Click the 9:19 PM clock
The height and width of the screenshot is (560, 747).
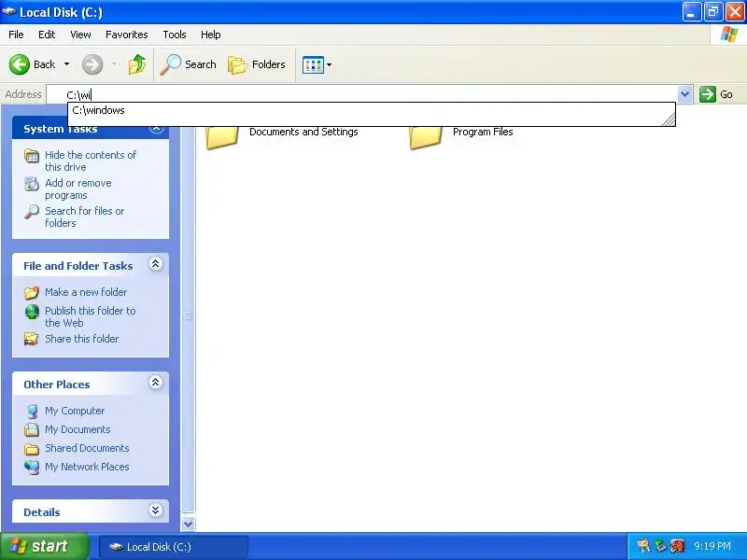[712, 546]
